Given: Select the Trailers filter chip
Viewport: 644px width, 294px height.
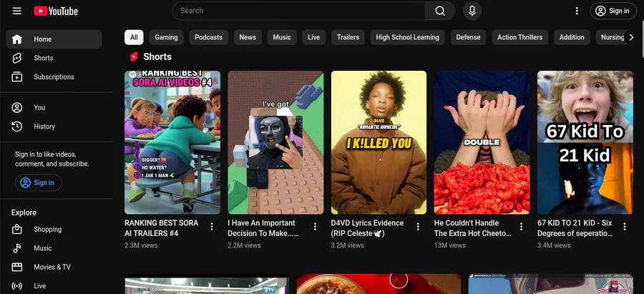Looking at the screenshot, I should tap(348, 37).
